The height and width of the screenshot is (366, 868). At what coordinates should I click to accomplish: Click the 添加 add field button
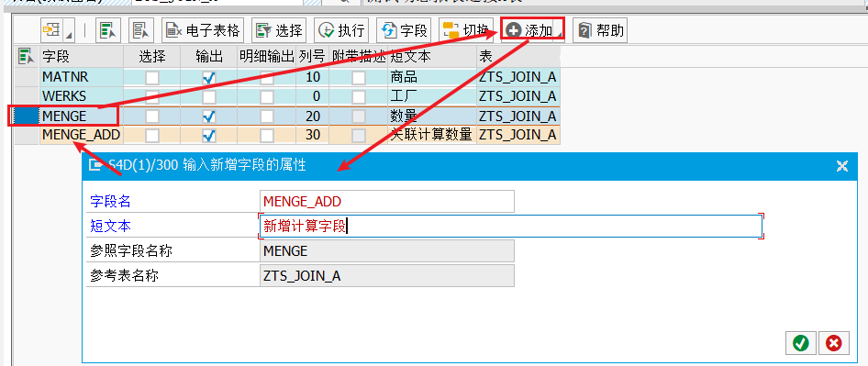pyautogui.click(x=529, y=30)
